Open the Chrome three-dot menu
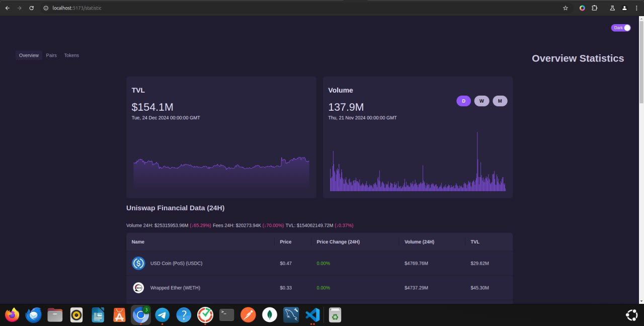644x326 pixels. point(636,8)
